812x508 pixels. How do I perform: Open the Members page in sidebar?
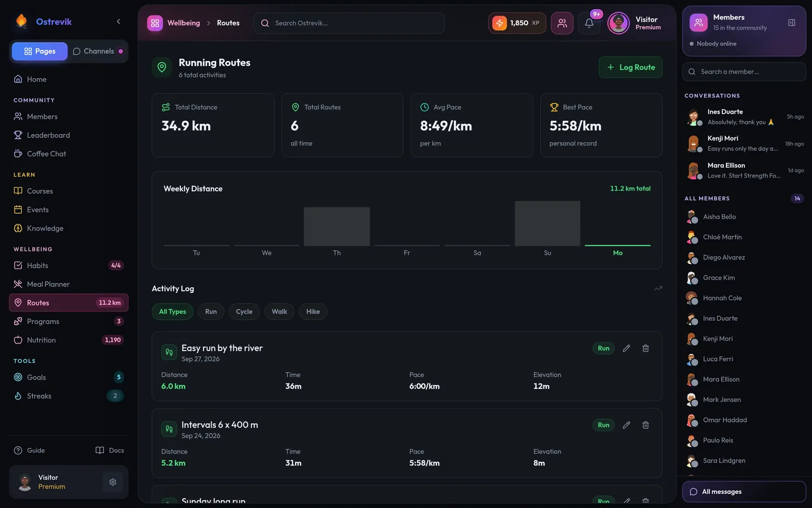[x=69, y=116]
